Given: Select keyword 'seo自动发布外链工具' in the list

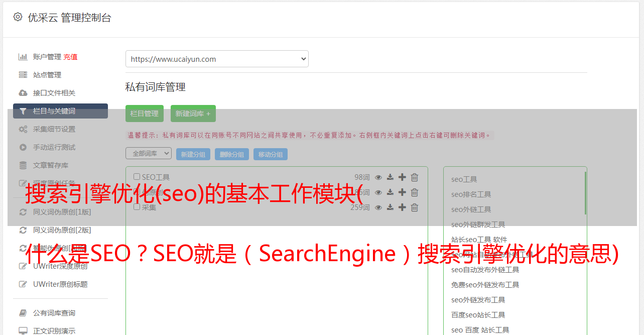Looking at the screenshot, I should pos(485,270).
